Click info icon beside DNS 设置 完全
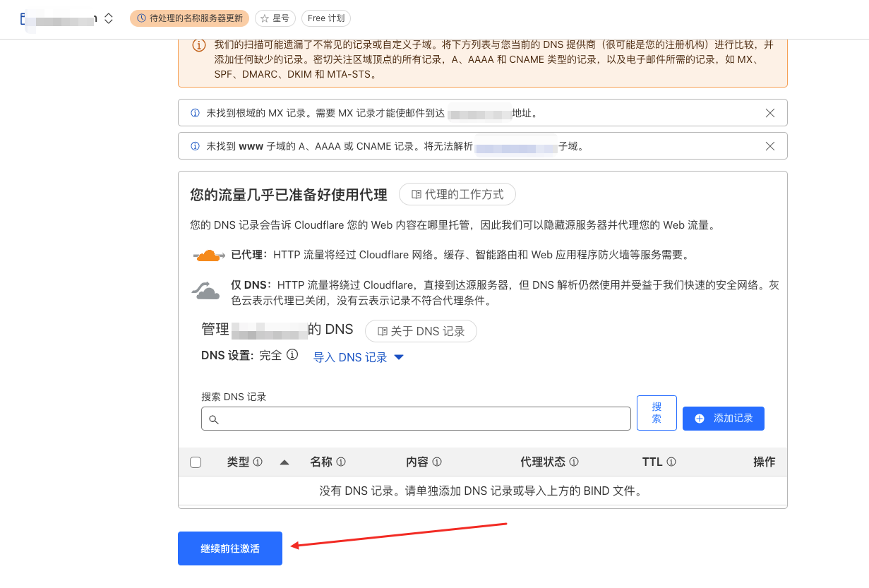 tap(292, 354)
